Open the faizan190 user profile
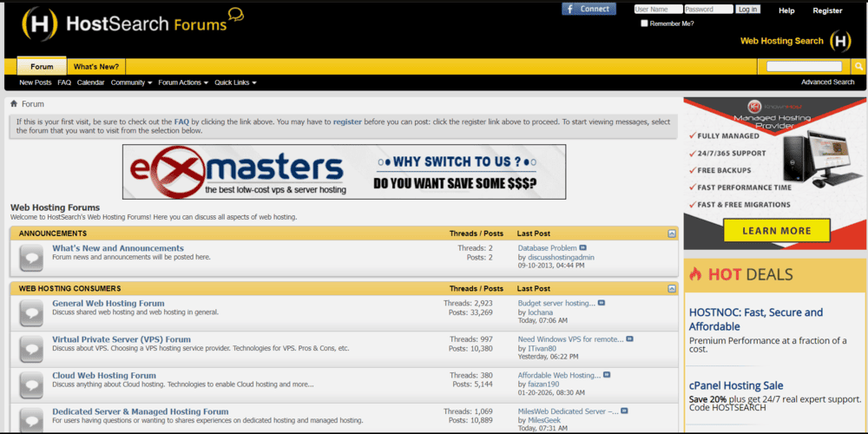 click(x=543, y=385)
